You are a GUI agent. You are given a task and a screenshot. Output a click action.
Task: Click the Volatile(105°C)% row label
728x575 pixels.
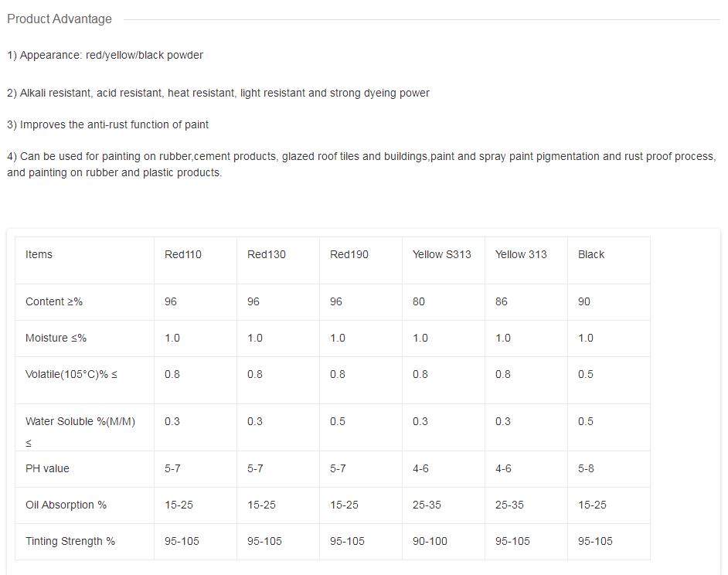tap(71, 374)
